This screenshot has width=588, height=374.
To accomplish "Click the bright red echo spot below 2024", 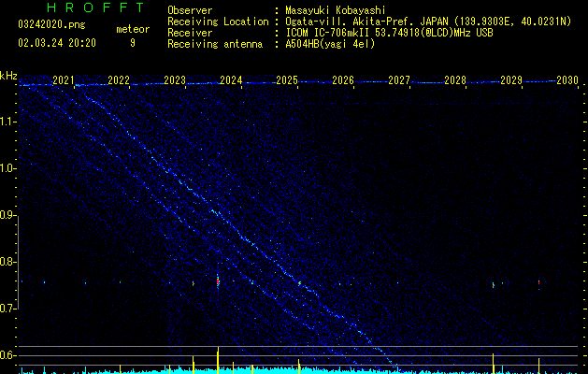I will 218,281.
